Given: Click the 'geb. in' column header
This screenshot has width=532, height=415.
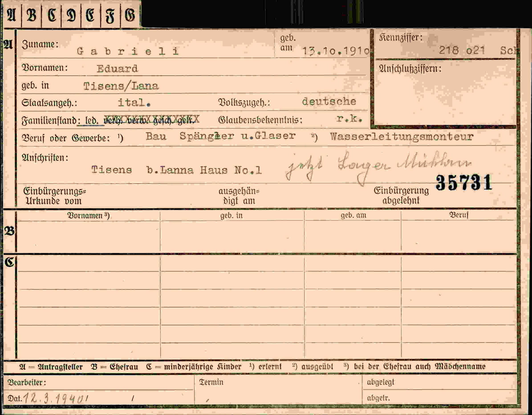Looking at the screenshot, I should [231, 216].
